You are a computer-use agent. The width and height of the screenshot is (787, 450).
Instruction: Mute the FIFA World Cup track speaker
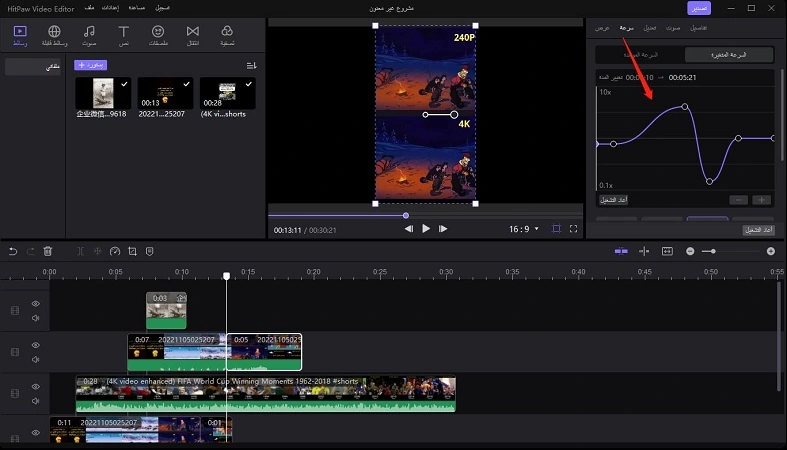pyautogui.click(x=36, y=401)
